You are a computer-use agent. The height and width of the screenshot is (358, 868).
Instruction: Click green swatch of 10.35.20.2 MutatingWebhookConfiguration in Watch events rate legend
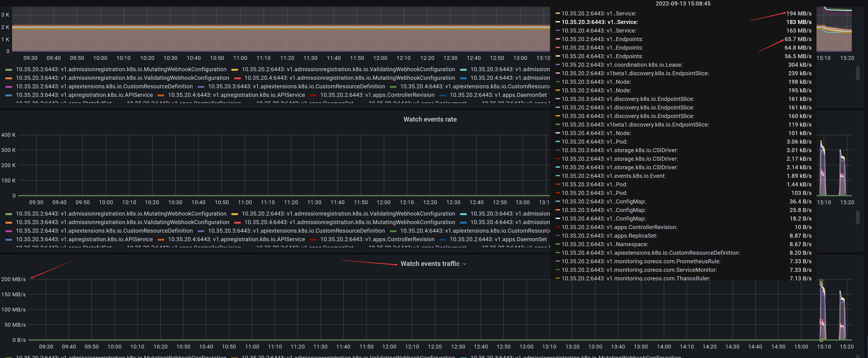coord(9,214)
